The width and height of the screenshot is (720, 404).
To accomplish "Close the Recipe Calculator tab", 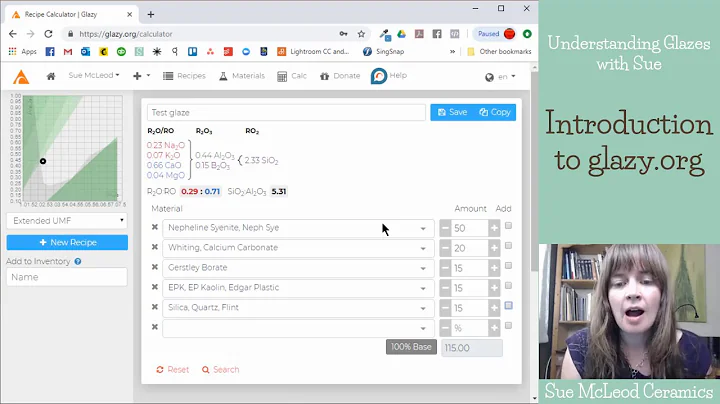I will click(129, 15).
